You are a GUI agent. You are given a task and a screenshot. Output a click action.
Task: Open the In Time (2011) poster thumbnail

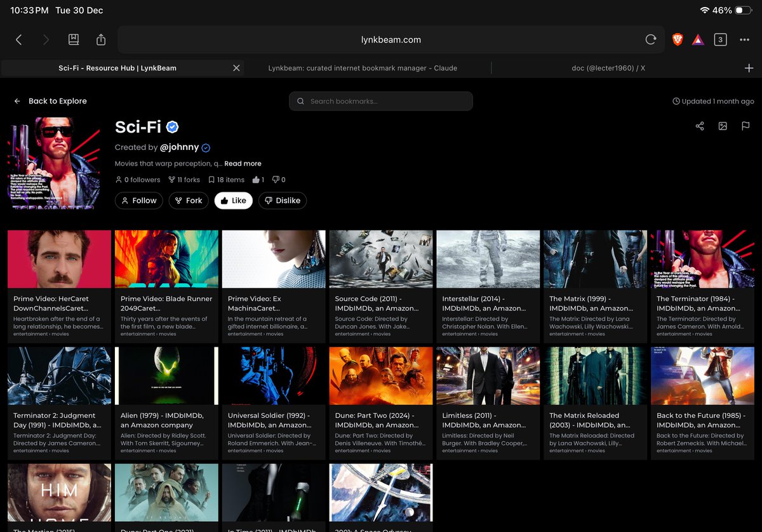(274, 493)
